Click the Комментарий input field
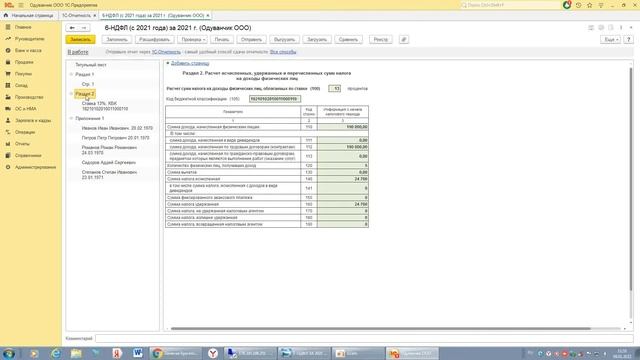The width and height of the screenshot is (640, 360). [364, 338]
